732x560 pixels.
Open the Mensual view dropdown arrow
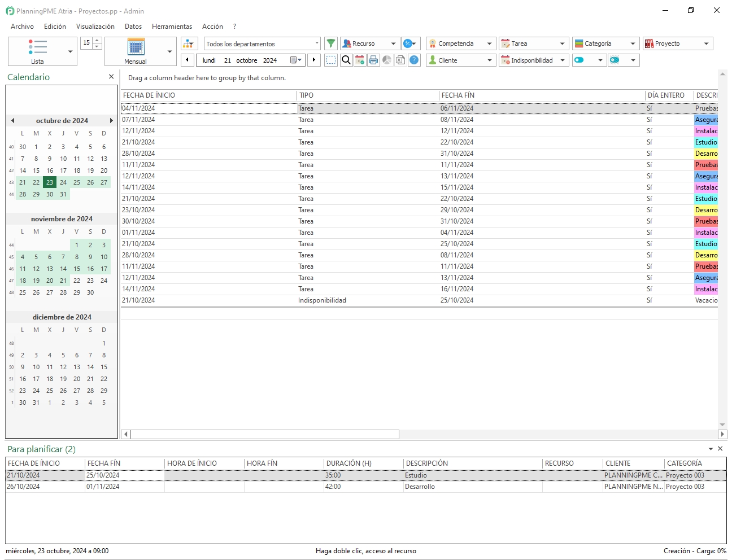tap(169, 51)
